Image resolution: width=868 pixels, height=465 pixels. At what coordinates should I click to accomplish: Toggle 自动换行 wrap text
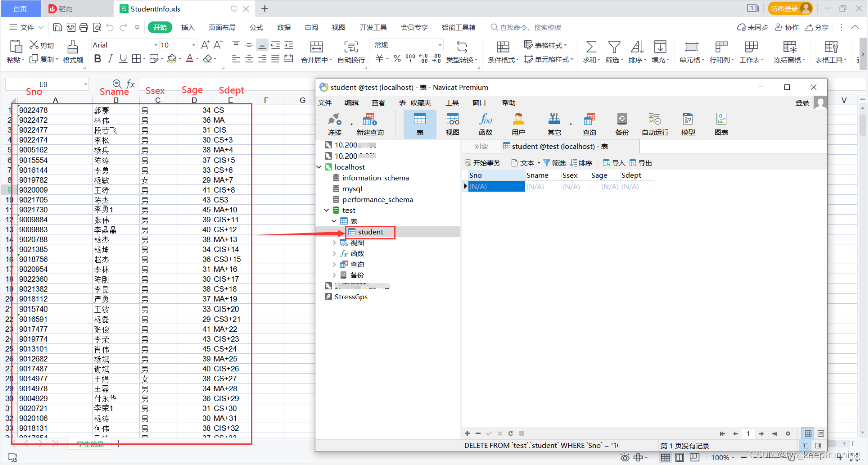(x=351, y=52)
